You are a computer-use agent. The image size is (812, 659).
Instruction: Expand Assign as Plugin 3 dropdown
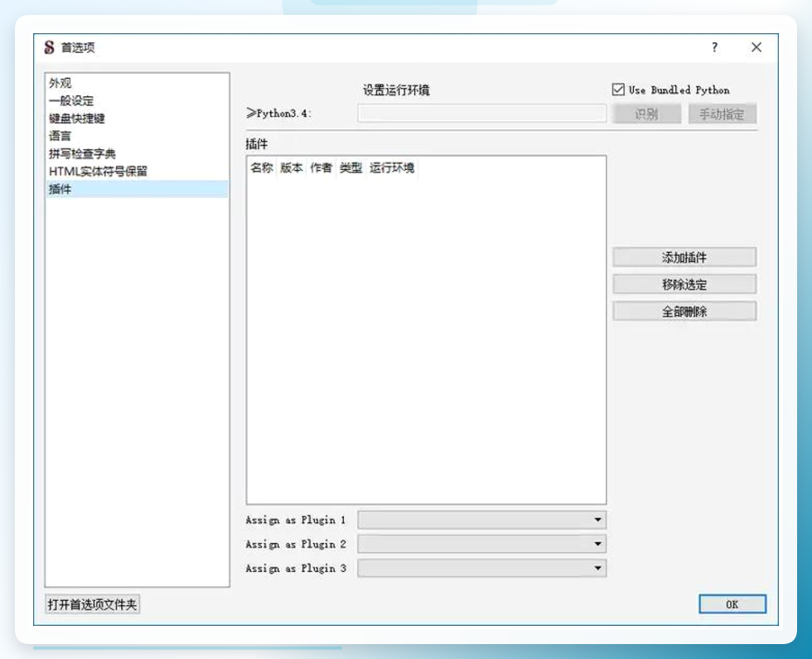(481, 569)
